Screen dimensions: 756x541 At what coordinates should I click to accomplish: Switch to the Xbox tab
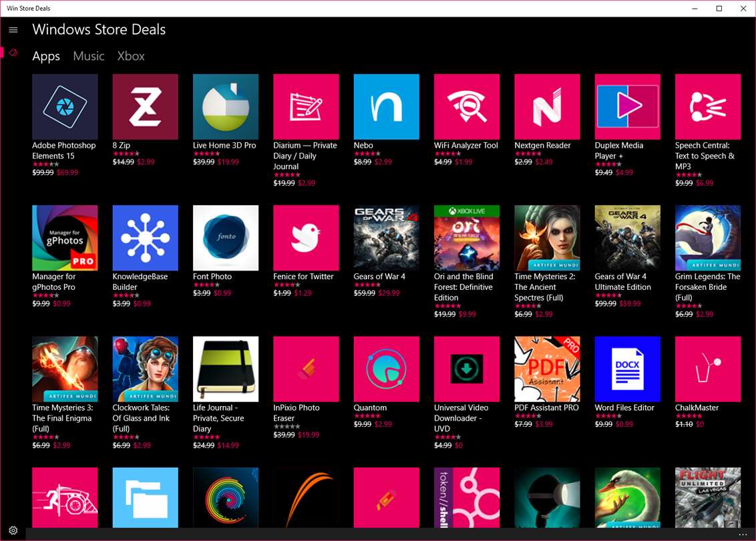coord(131,56)
